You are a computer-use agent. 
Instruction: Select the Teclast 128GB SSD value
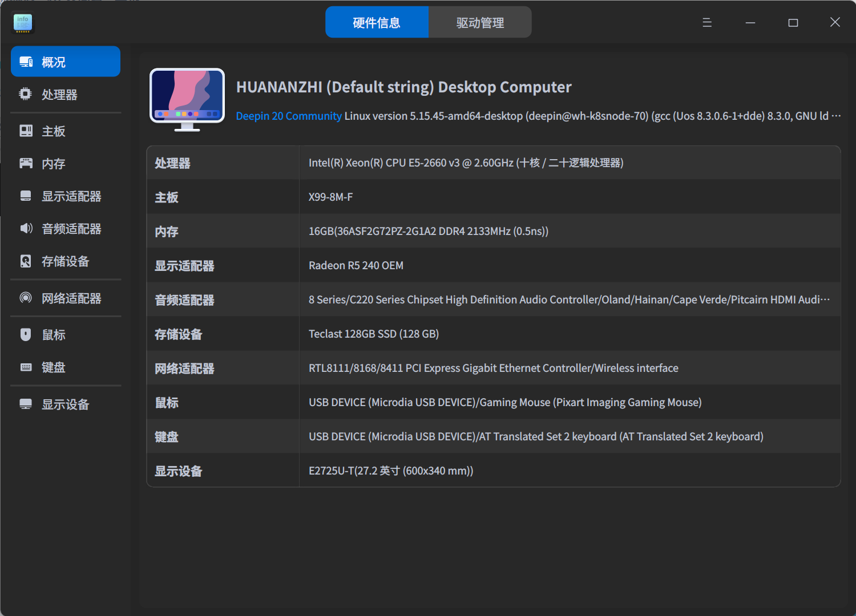374,334
